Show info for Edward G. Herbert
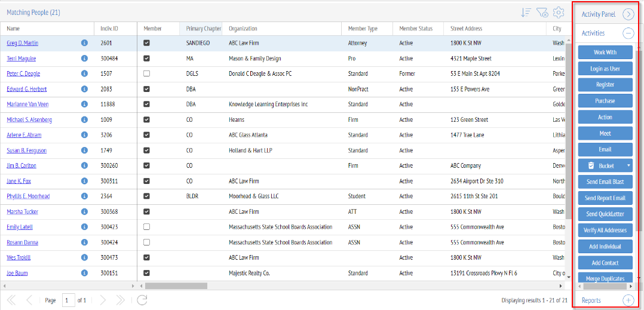This screenshot has height=310, width=644. point(84,88)
